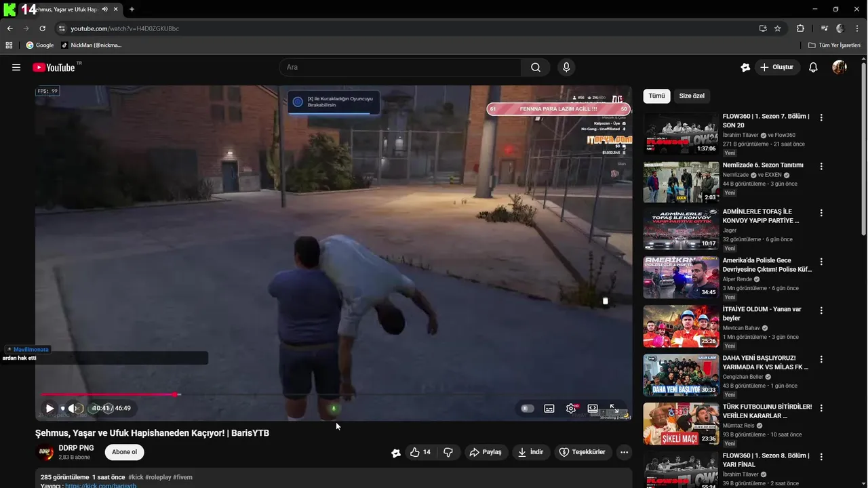Screen dimensions: 868x488
Task: Open a new browser tab
Action: (x=132, y=9)
